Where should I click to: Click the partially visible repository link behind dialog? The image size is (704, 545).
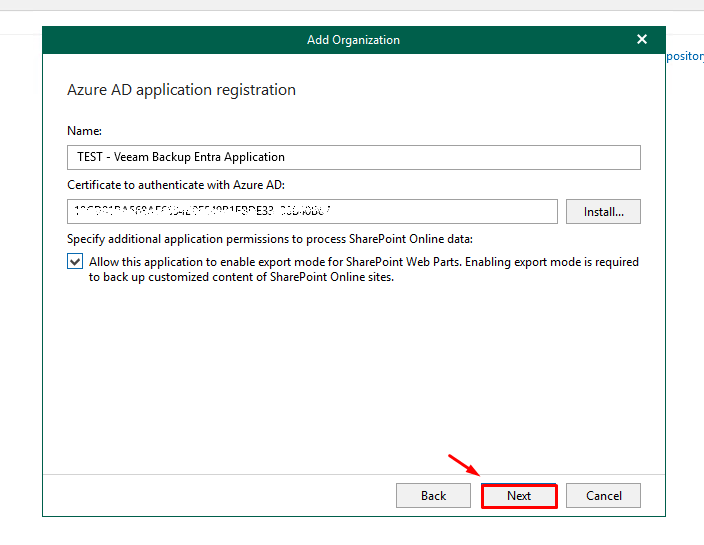(x=685, y=56)
